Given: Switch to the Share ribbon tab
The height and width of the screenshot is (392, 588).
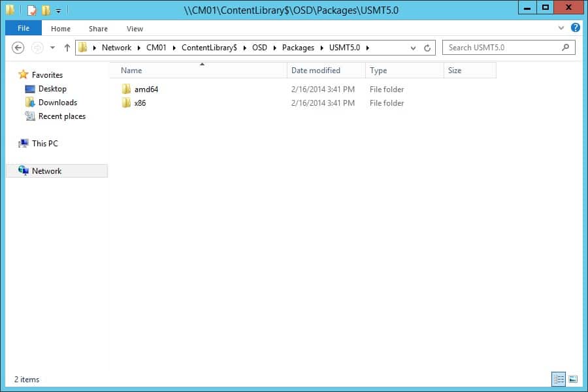Looking at the screenshot, I should (x=98, y=28).
